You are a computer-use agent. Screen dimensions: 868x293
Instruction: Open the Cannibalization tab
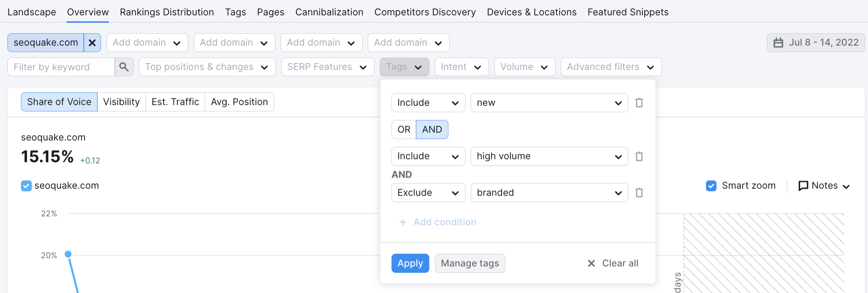coord(329,12)
